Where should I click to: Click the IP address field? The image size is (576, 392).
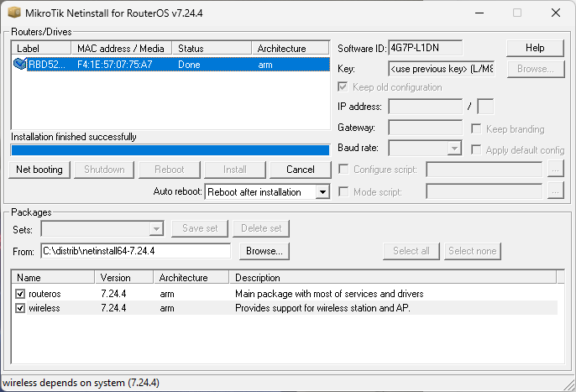click(425, 107)
